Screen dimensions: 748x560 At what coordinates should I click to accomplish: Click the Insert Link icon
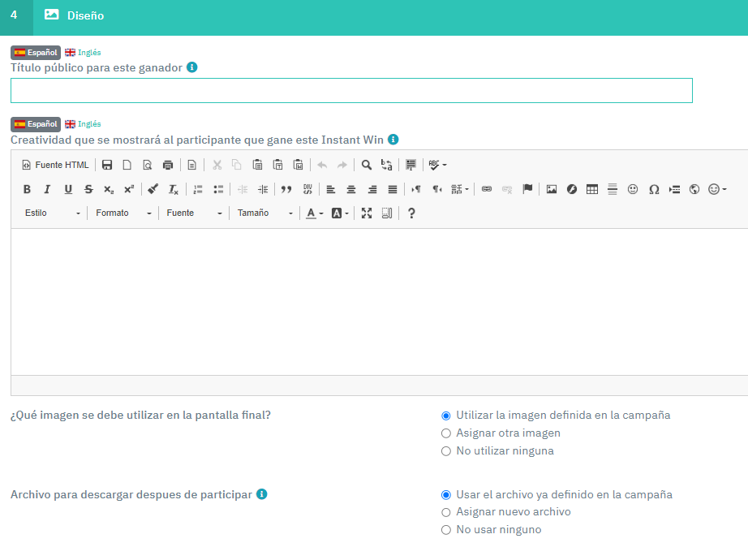coord(487,190)
